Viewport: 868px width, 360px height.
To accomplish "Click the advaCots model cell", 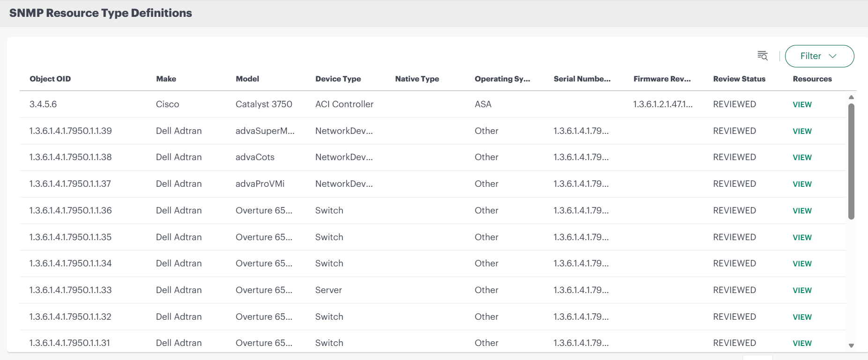I will click(255, 157).
